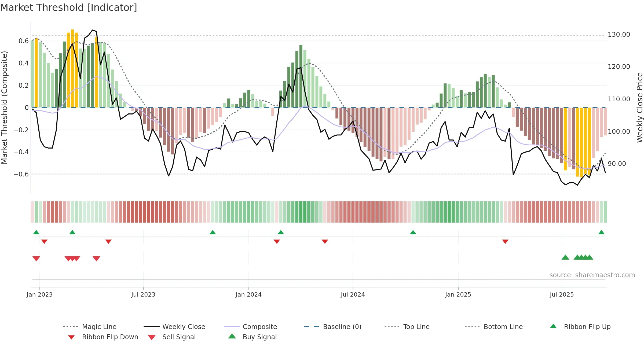This screenshot has width=644, height=362.
Task: Click the Jan 2023 x-axis label
Action: [40, 294]
